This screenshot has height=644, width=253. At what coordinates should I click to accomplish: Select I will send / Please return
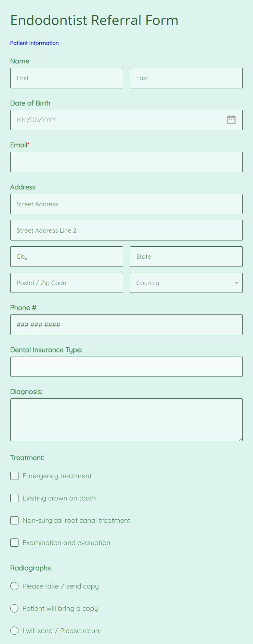point(14,631)
